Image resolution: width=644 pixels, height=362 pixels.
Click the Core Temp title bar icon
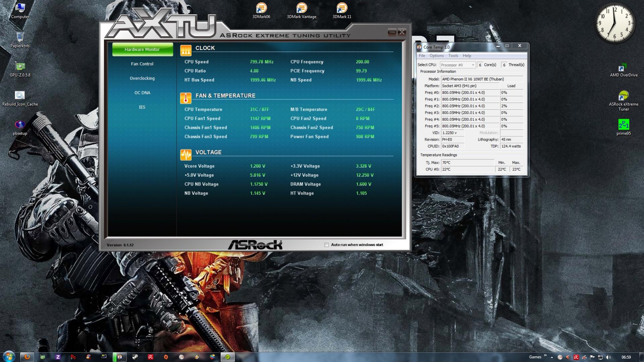(x=419, y=47)
